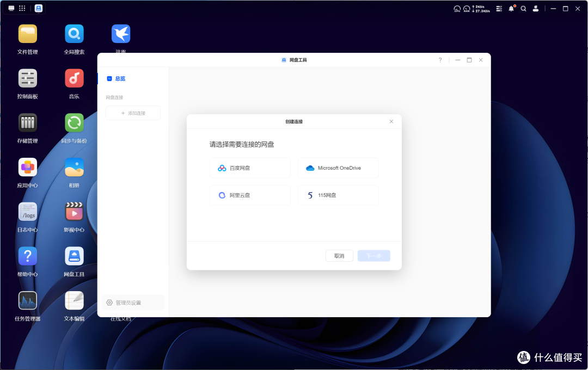Open the task list icon in top bar

click(x=499, y=8)
